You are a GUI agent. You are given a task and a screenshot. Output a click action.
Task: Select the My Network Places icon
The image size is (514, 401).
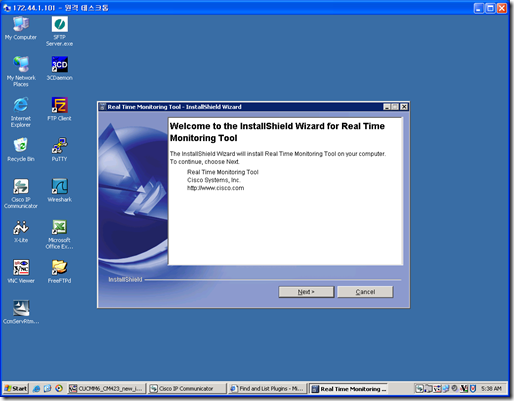(x=21, y=71)
